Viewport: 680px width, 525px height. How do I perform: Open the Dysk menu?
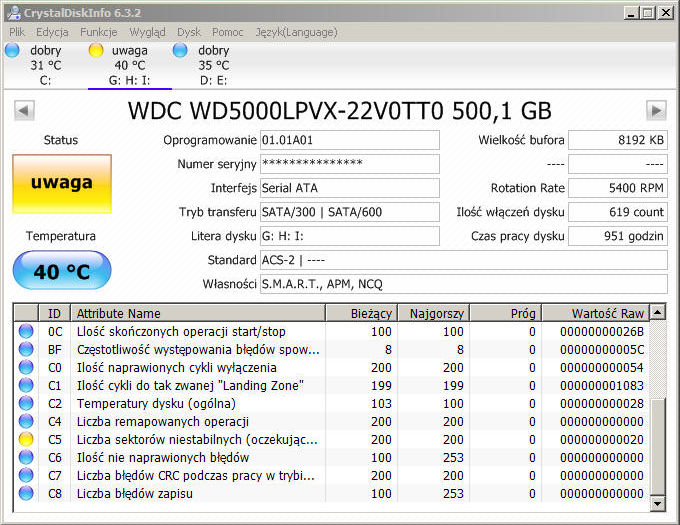tap(189, 32)
